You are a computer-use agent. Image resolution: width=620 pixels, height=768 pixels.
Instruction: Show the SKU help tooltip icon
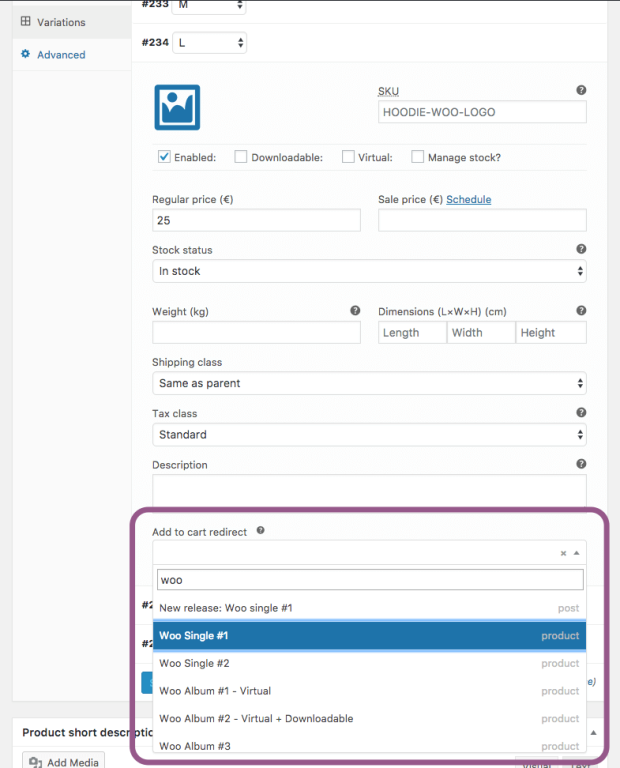[x=581, y=90]
